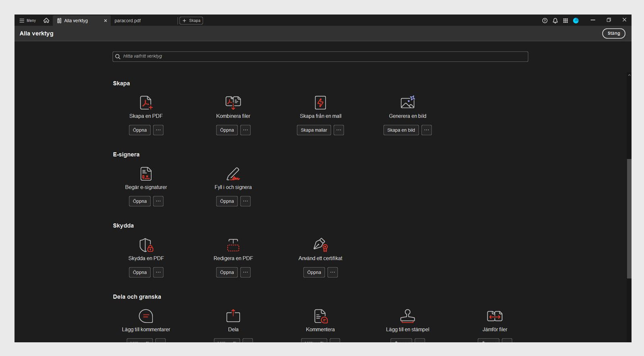Open more options next to Skapa en bild
644x356 pixels.
(426, 130)
